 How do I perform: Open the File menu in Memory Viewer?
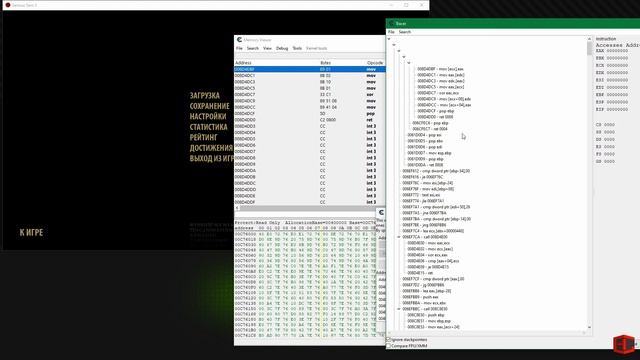(239, 48)
